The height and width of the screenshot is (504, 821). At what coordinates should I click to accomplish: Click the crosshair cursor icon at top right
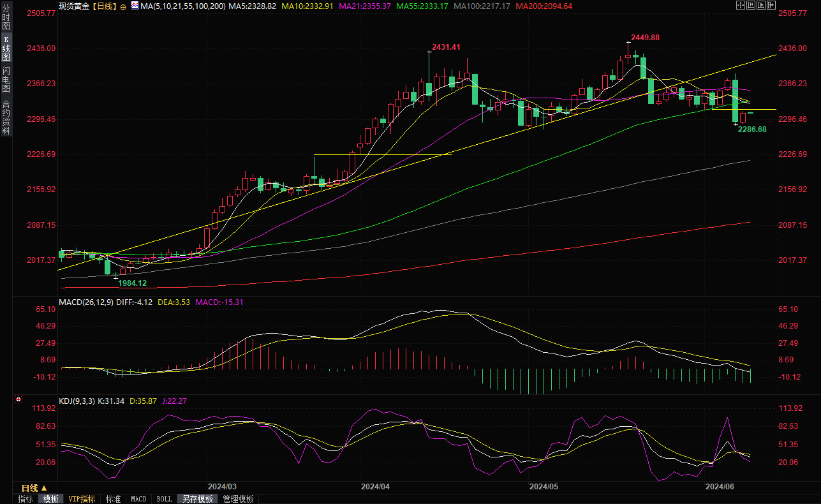click(741, 5)
